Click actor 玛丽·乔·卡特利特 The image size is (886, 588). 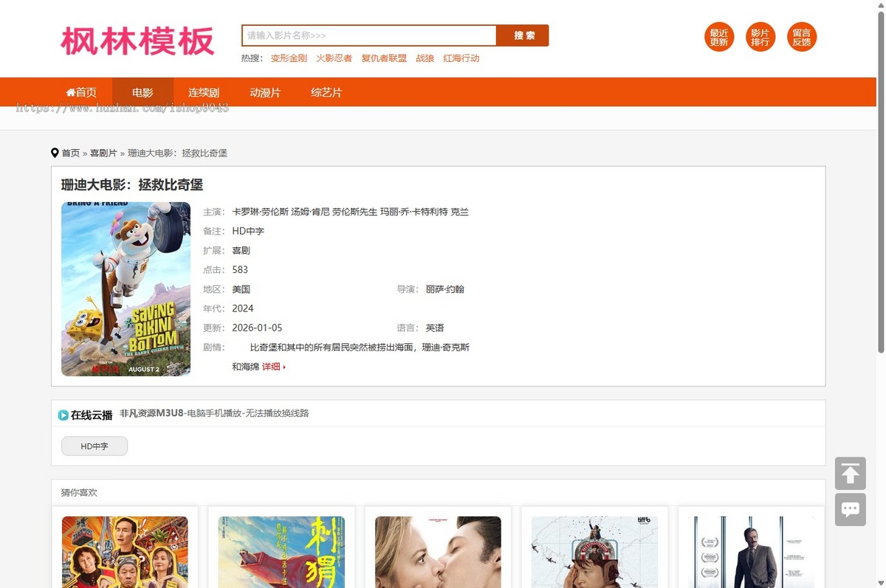[x=413, y=212]
